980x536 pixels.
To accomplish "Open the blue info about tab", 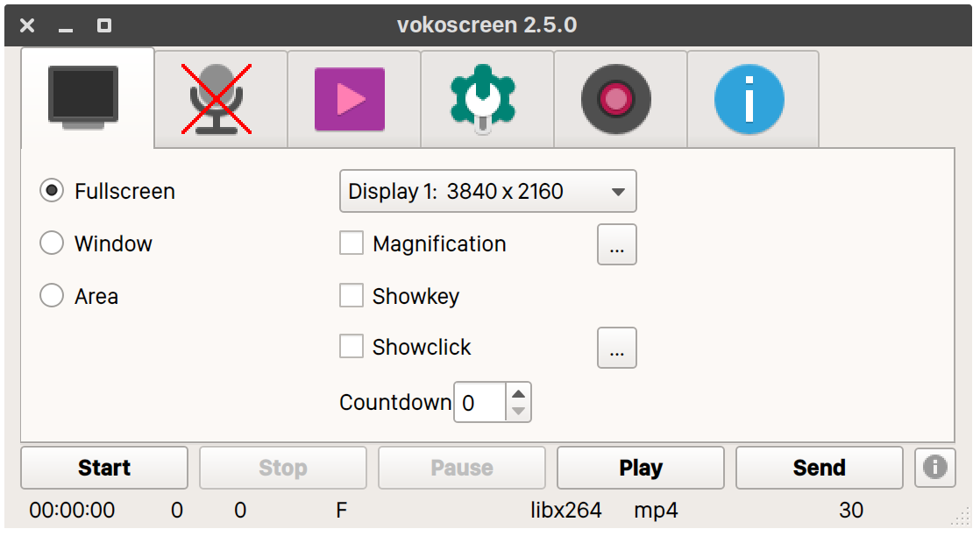I will coord(751,99).
